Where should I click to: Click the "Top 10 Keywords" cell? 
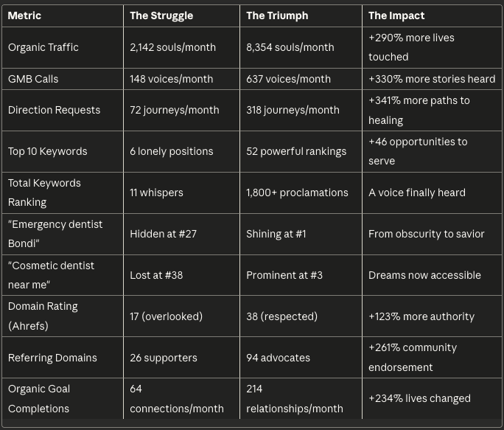tap(47, 151)
